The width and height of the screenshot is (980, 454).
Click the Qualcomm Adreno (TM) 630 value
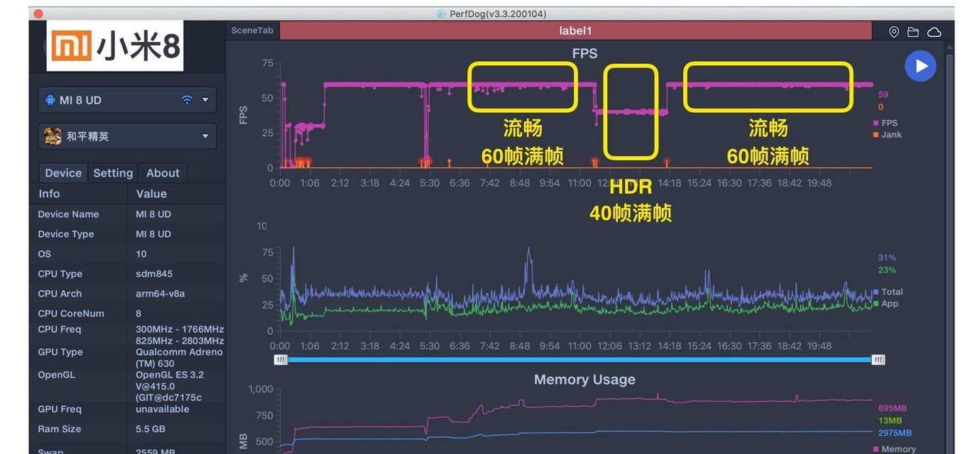(x=179, y=358)
